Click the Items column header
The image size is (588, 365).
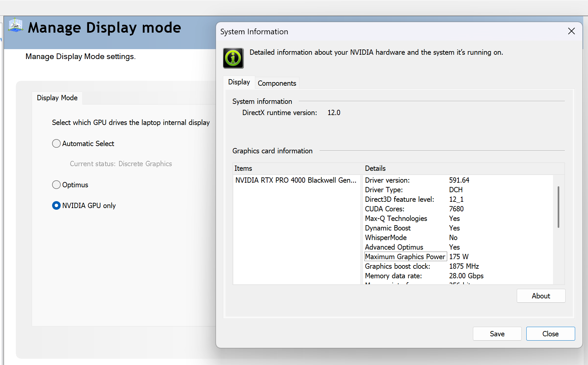pos(243,168)
